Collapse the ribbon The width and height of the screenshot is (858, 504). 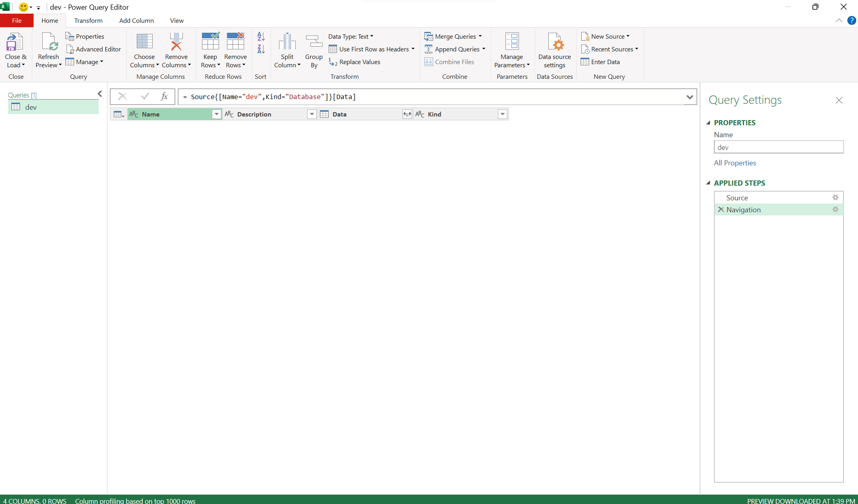point(839,21)
